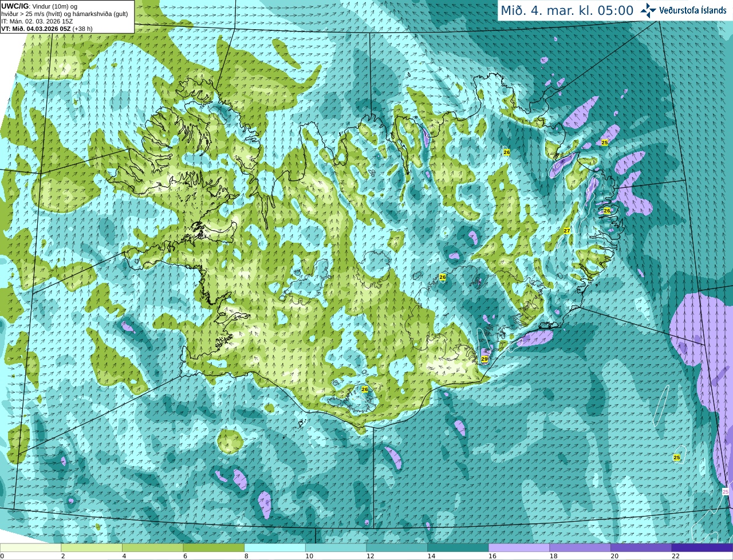Click the yellow gust label 29
The height and width of the screenshot is (560, 733).
pyautogui.click(x=484, y=359)
